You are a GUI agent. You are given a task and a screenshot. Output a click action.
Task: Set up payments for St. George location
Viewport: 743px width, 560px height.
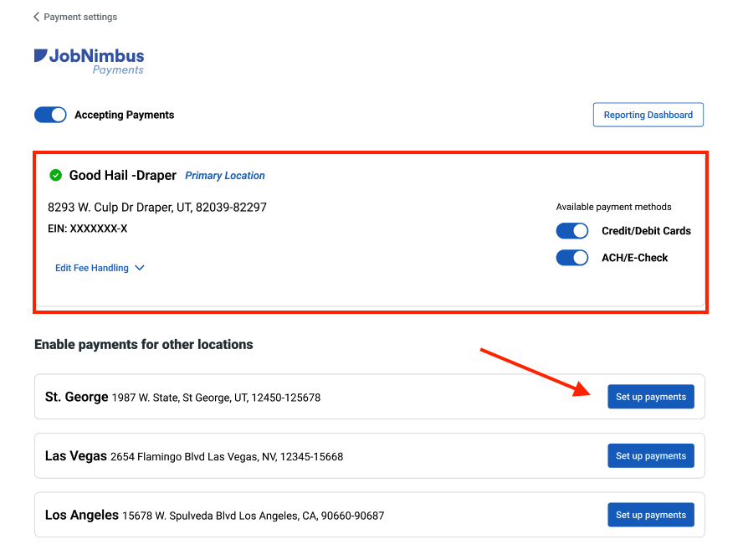(651, 396)
